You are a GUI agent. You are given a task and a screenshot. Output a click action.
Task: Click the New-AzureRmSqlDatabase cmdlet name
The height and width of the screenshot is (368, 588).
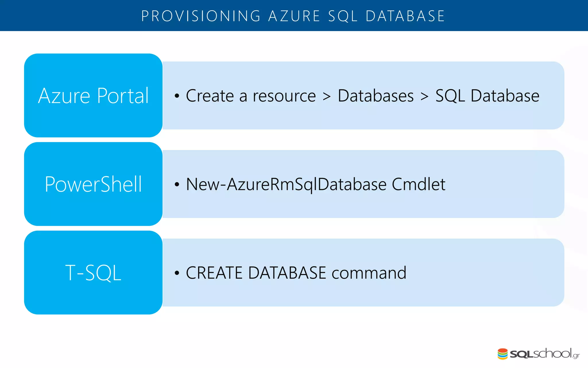pyautogui.click(x=286, y=184)
